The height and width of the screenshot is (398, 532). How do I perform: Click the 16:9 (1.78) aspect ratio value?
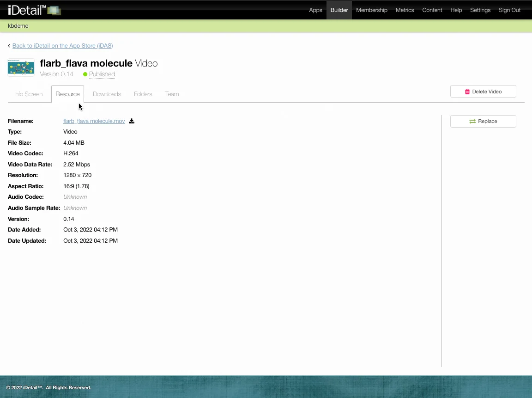pyautogui.click(x=76, y=186)
